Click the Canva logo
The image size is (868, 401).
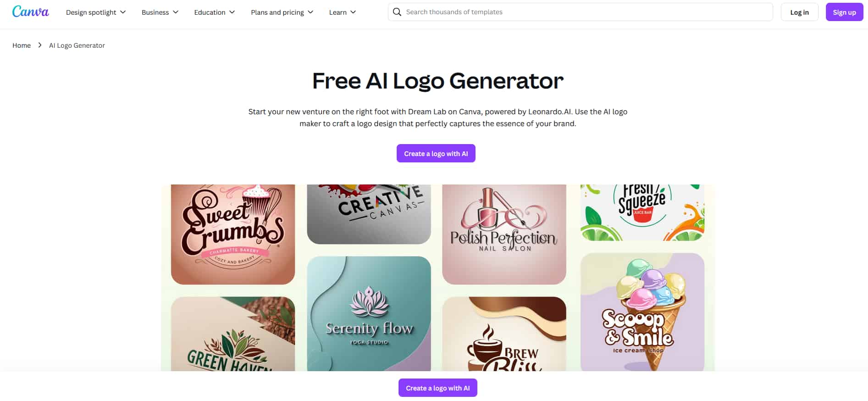point(30,12)
